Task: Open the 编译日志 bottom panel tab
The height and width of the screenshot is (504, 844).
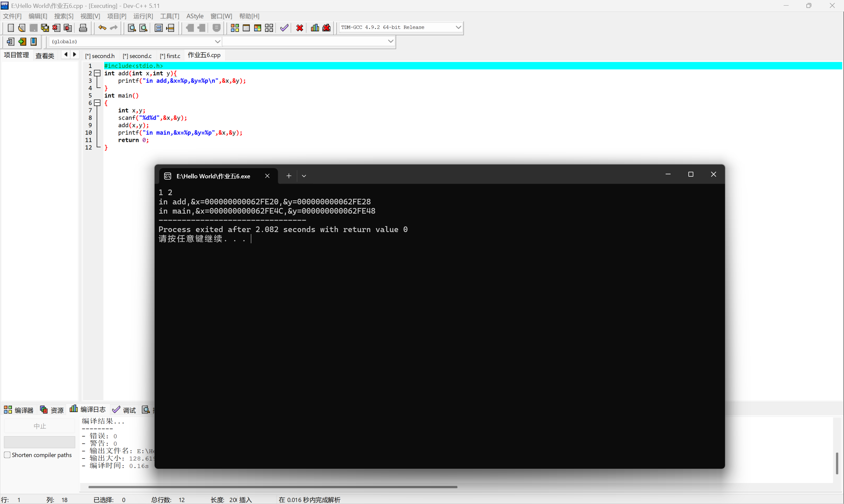Action: point(88,410)
